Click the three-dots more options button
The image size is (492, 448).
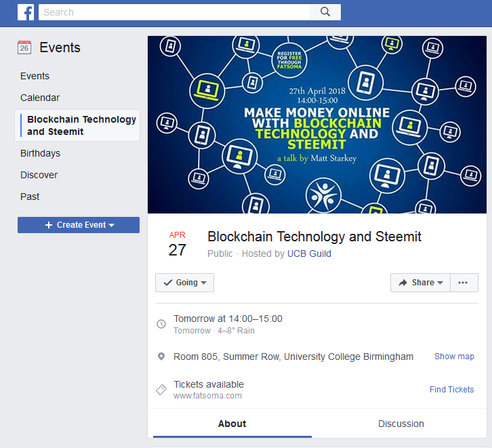[x=464, y=283]
